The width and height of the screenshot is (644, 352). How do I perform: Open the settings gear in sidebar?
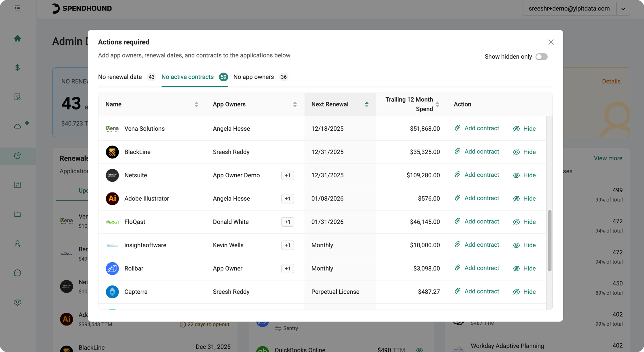tap(17, 302)
